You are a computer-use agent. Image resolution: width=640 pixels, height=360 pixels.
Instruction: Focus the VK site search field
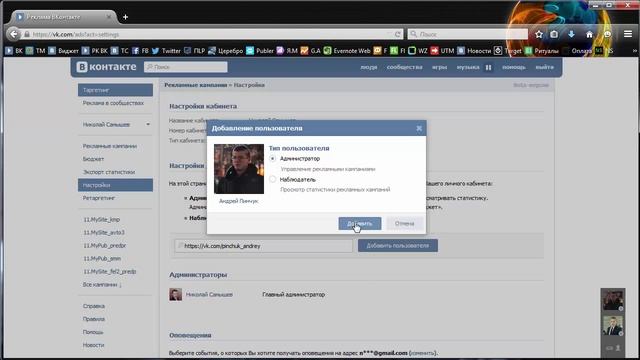click(x=186, y=67)
